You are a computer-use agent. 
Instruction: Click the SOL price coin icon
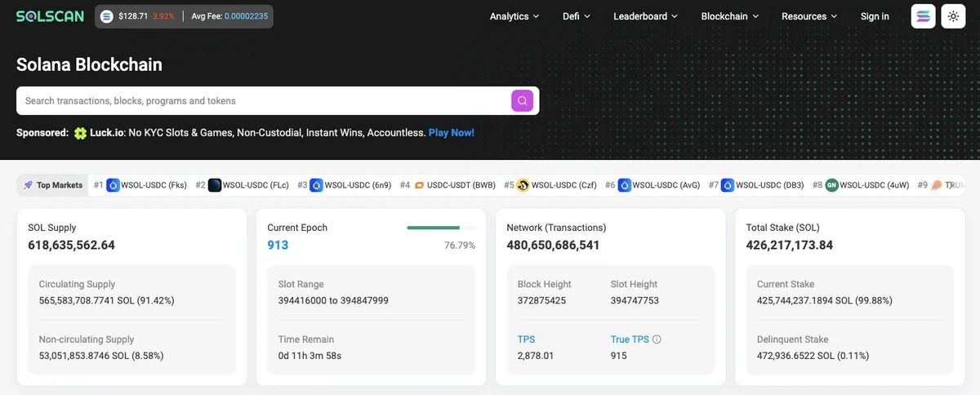tap(107, 16)
